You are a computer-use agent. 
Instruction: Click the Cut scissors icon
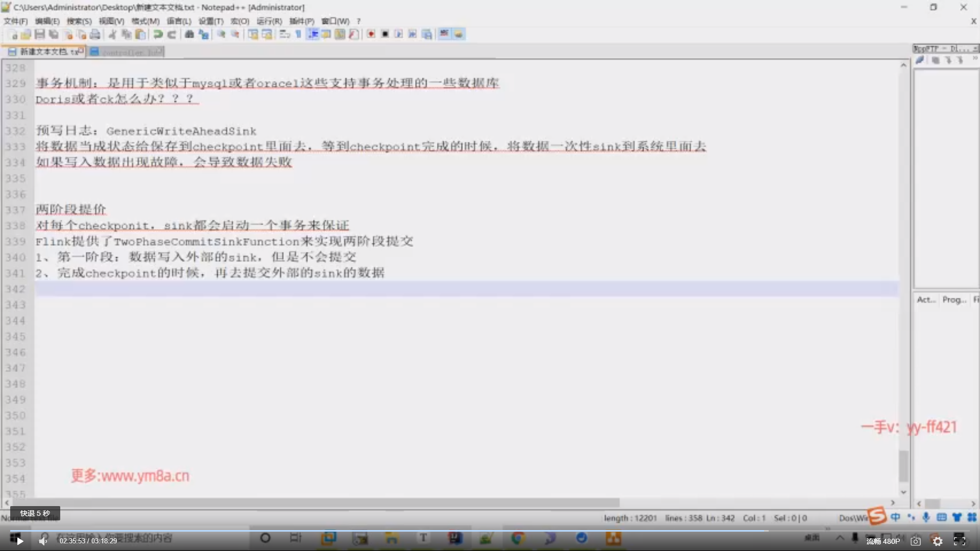(112, 34)
